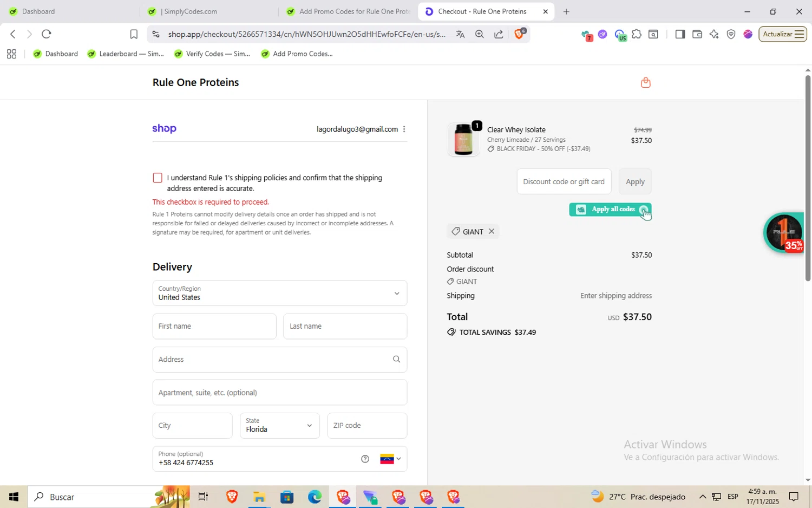The height and width of the screenshot is (508, 812).
Task: Show hidden system tray icons
Action: (x=702, y=497)
